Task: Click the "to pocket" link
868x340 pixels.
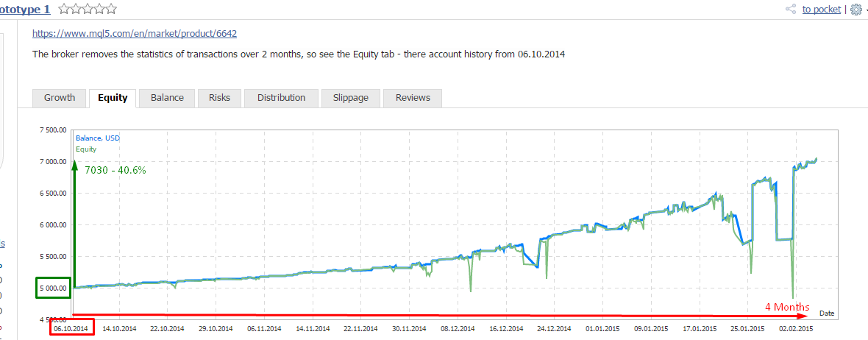Action: click(x=821, y=10)
